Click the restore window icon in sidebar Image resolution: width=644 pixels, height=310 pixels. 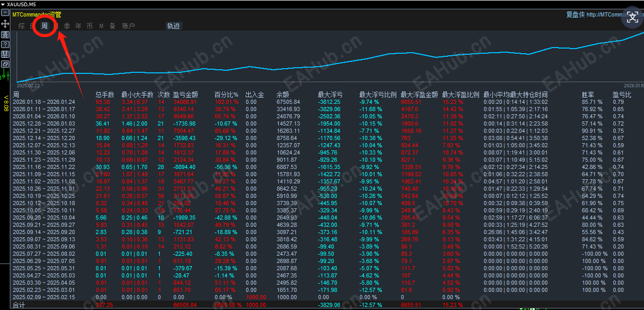5,64
